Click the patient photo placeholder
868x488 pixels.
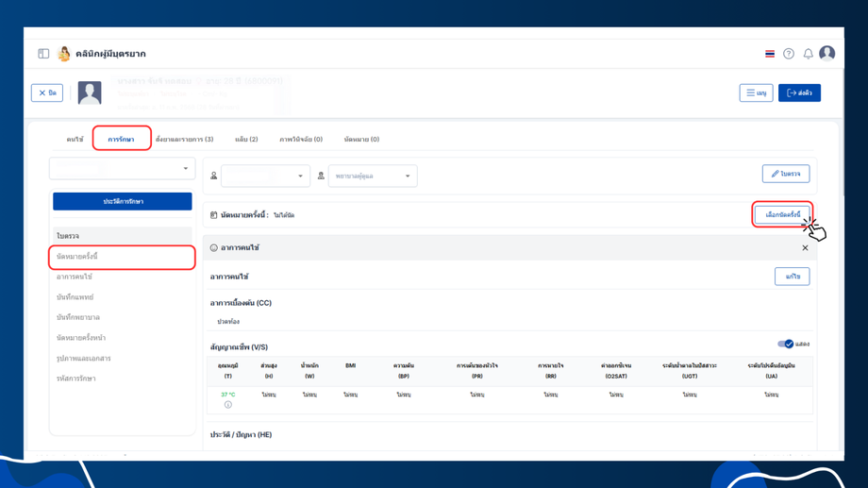click(90, 93)
